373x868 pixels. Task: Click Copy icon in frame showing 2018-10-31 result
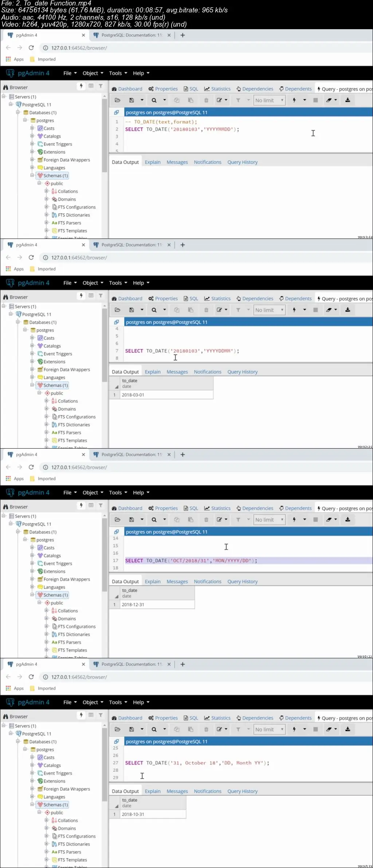click(x=177, y=729)
